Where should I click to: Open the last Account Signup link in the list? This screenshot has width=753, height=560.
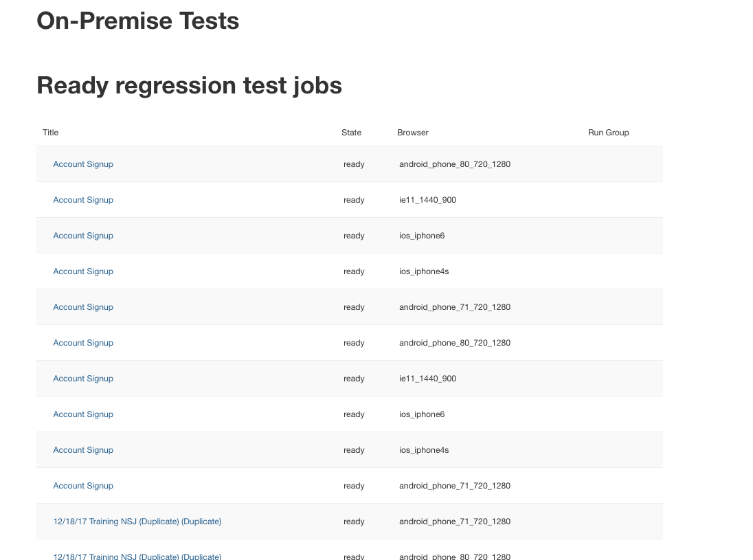(83, 486)
